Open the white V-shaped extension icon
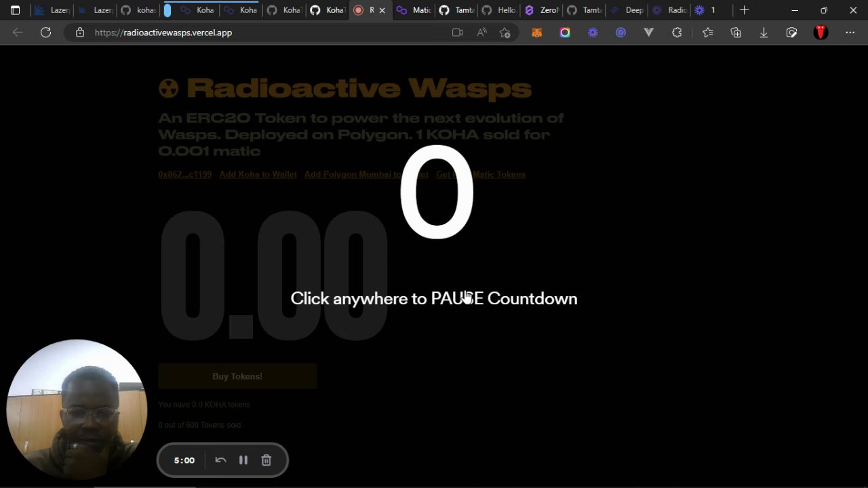The height and width of the screenshot is (488, 868). [x=648, y=33]
